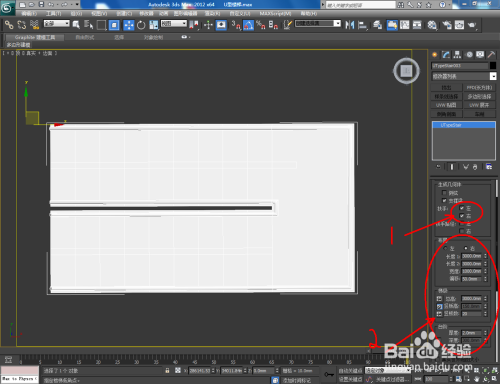Toggle the selection lock padlock icon
500x384 pixels.
point(167,370)
